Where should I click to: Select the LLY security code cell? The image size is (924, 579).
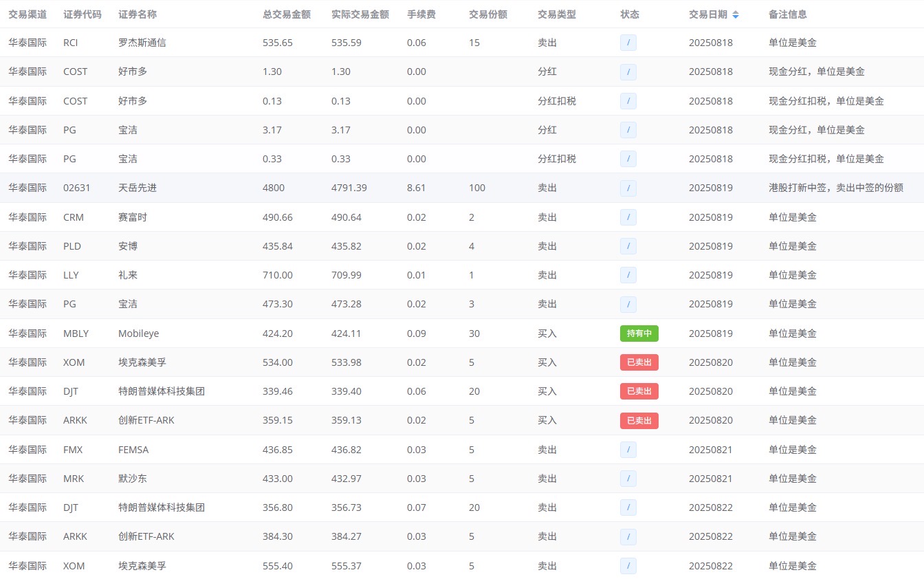(x=71, y=275)
